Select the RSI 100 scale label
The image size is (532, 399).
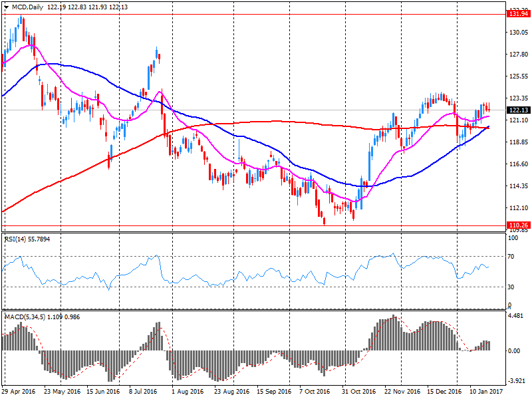pos(513,238)
